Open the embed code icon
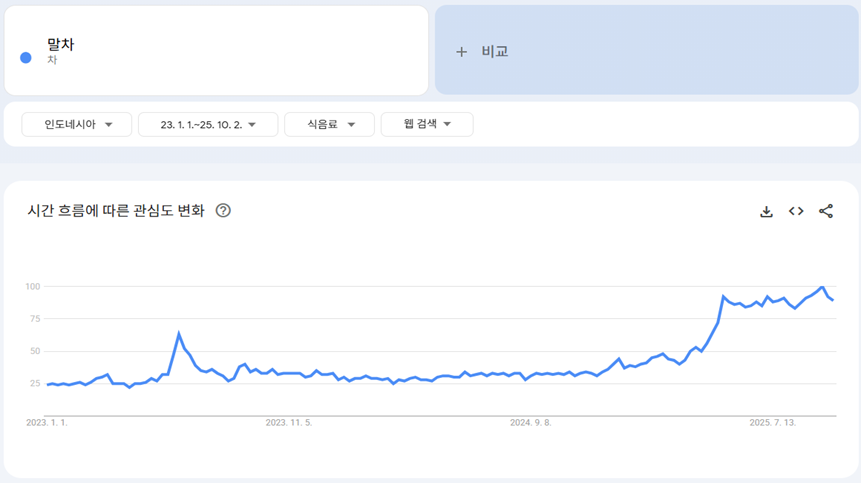Viewport: 861px width, 483px height. tap(796, 211)
